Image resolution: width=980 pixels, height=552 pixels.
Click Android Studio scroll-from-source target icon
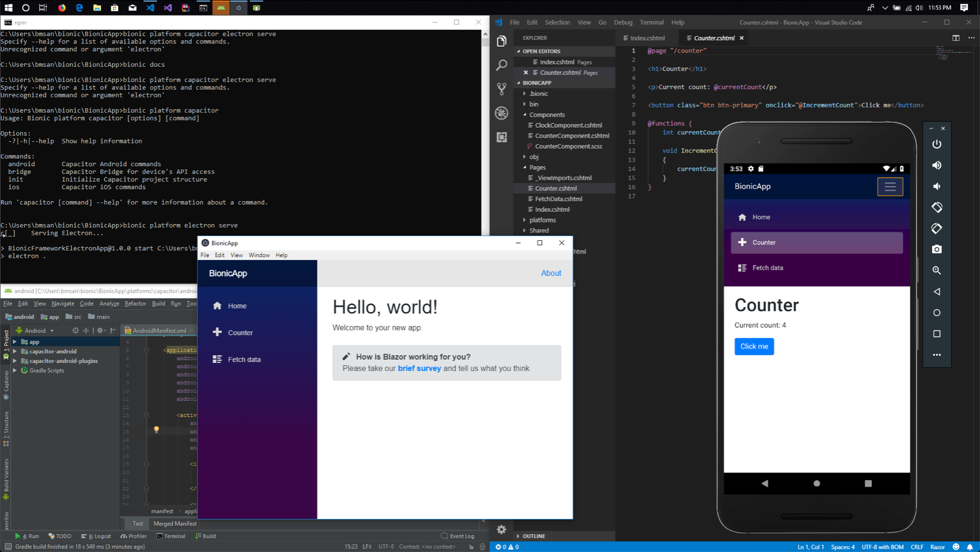[x=75, y=331]
